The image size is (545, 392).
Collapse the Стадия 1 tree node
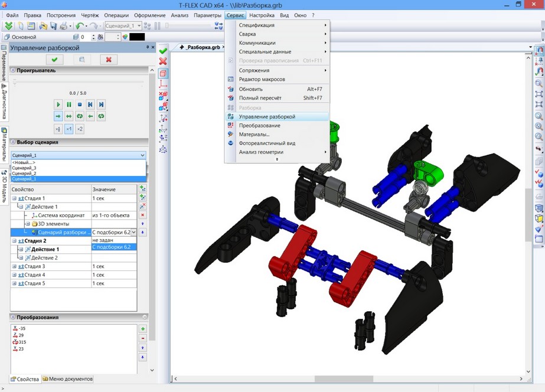[14, 198]
